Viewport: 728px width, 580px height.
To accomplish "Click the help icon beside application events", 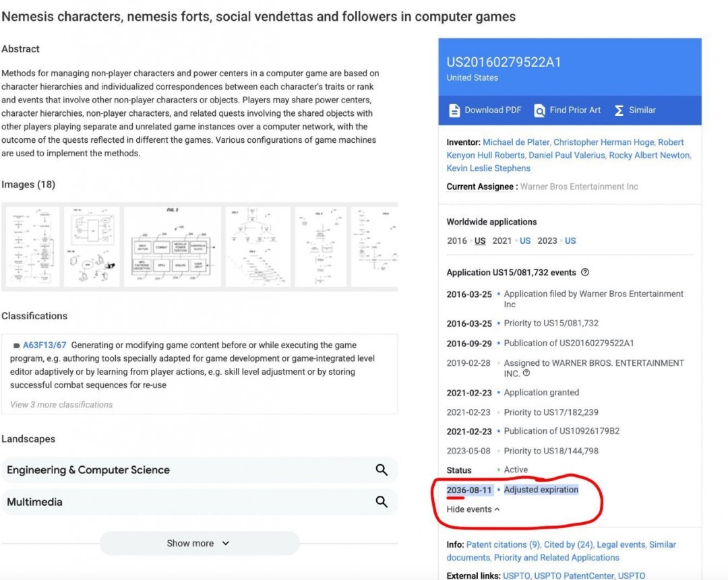I will point(585,273).
